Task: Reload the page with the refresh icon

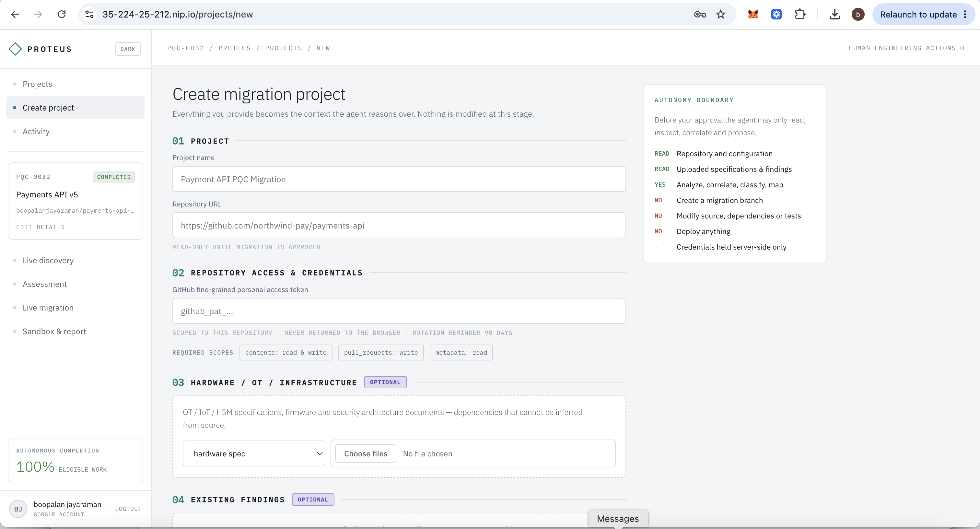Action: coord(62,15)
